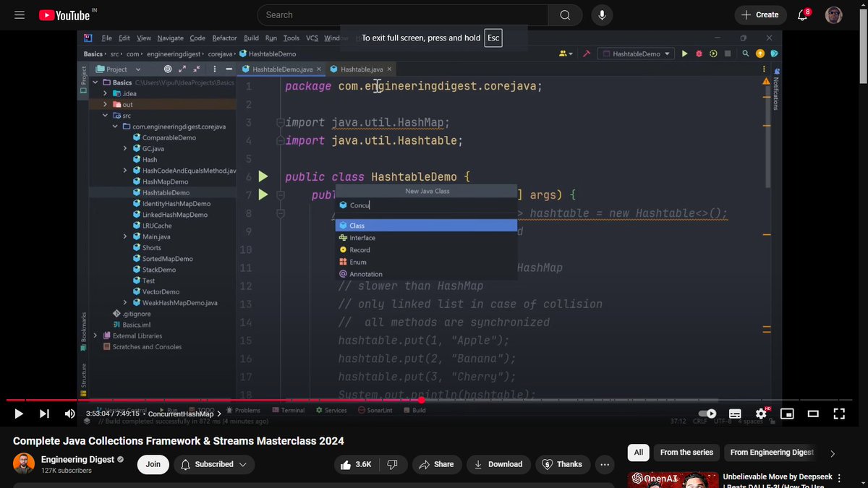868x488 pixels.
Task: Dislike the video
Action: click(x=393, y=464)
